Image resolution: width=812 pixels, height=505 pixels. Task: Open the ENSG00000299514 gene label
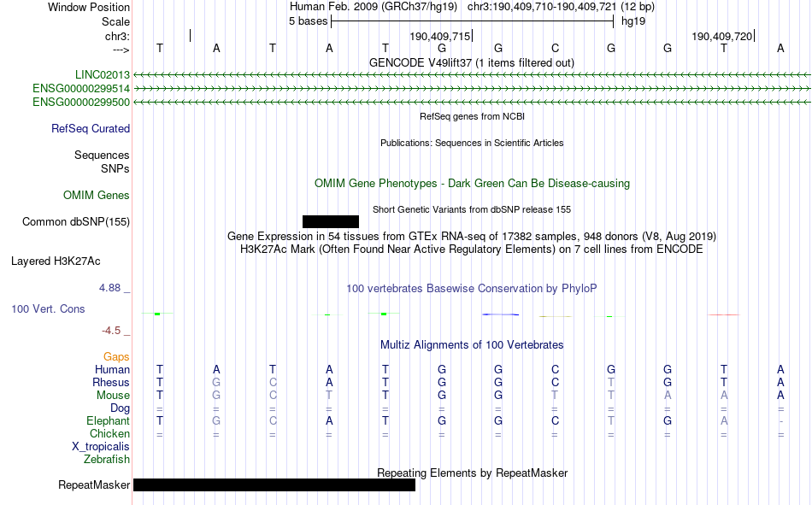point(81,89)
